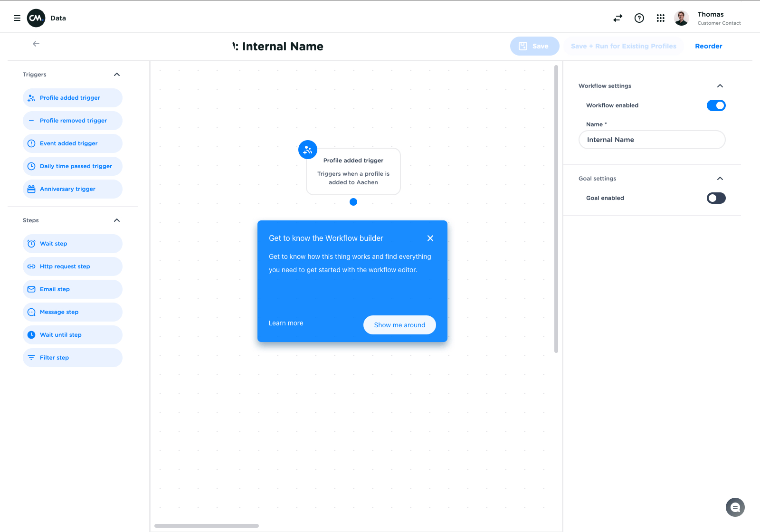Click Show me around button
The height and width of the screenshot is (532, 760).
[399, 325]
